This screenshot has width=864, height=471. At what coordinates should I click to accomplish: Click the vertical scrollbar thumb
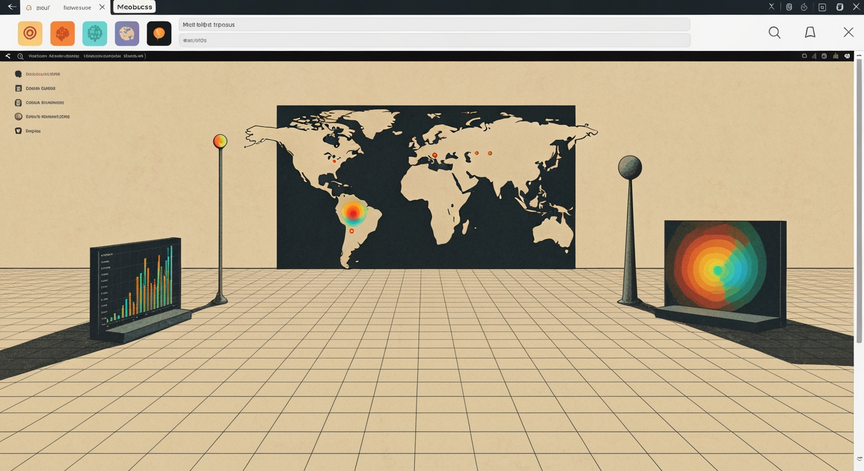click(x=858, y=201)
